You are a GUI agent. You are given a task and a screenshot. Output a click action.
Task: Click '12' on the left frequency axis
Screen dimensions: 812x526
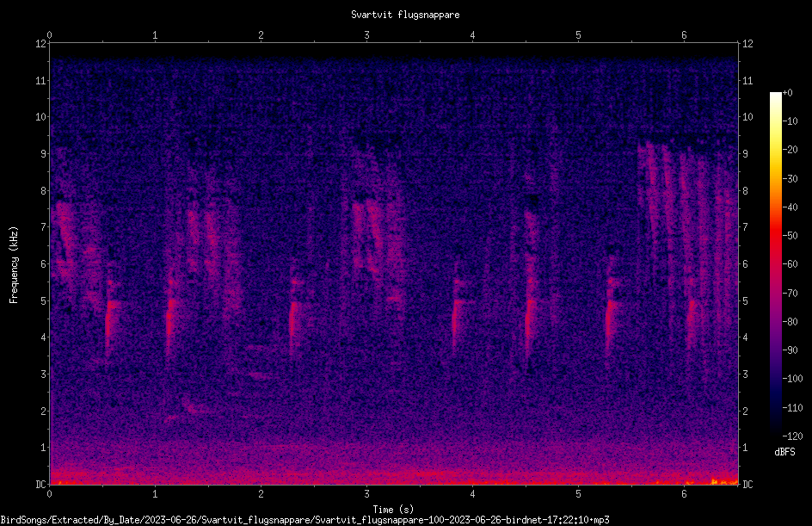pos(40,44)
